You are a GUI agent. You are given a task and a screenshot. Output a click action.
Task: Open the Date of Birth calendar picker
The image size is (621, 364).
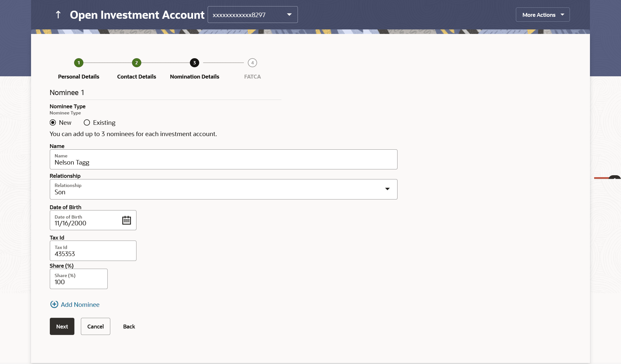126,220
